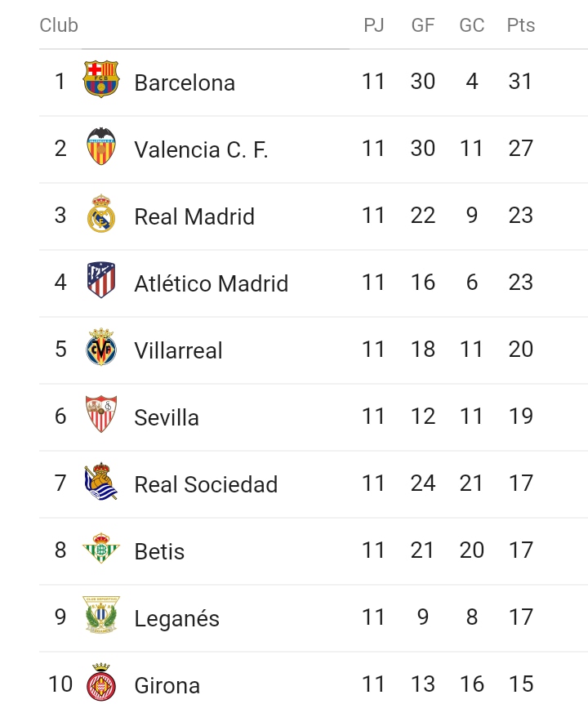This screenshot has height=704, width=588.
Task: Click Barcelona's 31 points value
Action: coord(520,82)
